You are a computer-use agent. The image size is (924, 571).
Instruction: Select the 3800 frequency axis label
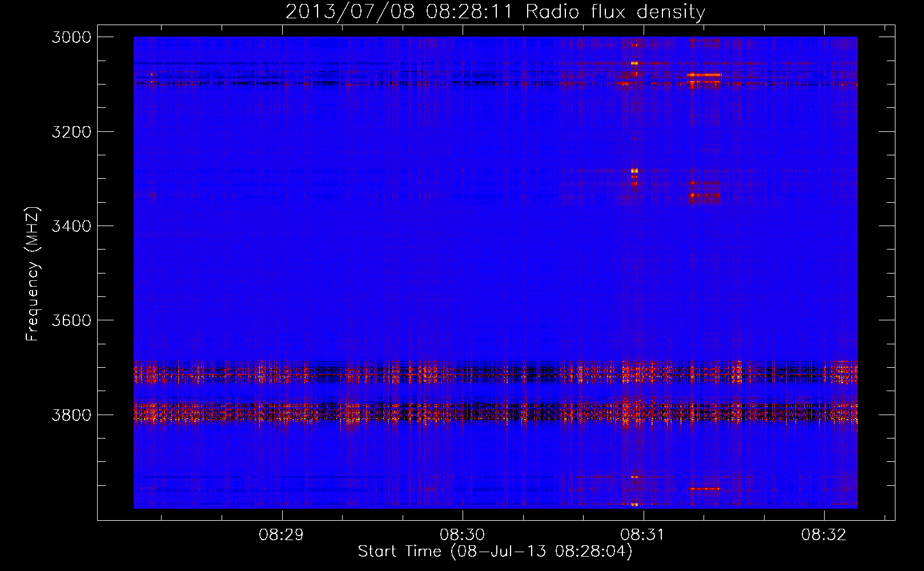71,415
